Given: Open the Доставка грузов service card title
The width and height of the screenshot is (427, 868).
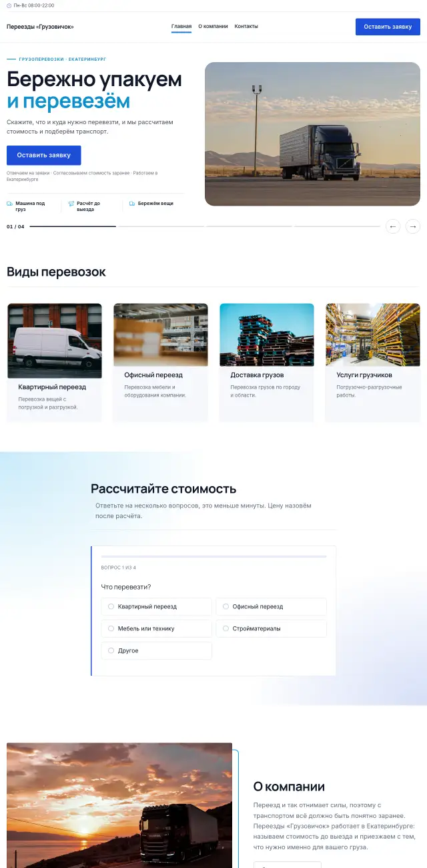Looking at the screenshot, I should 258,375.
